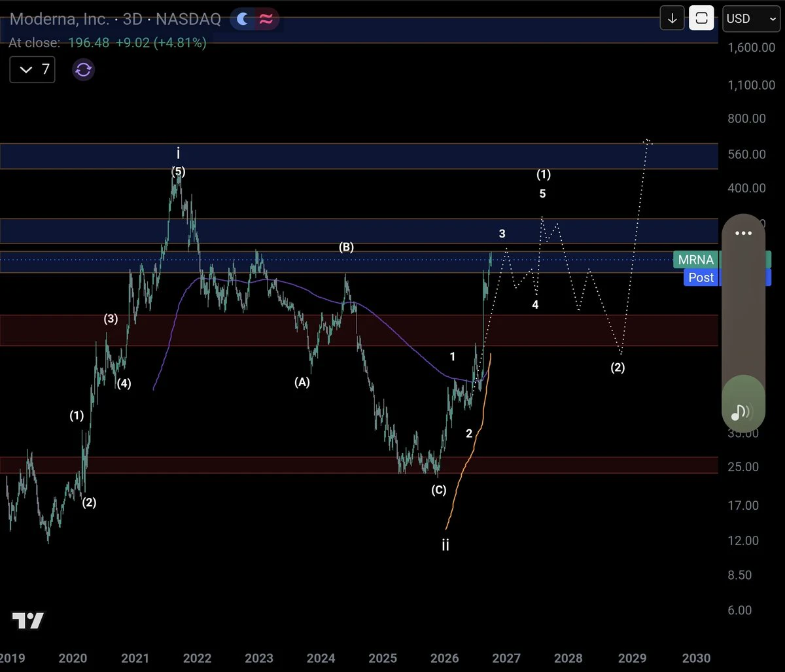Click the 2030 label on time axis
785x672 pixels.
pyautogui.click(x=696, y=658)
